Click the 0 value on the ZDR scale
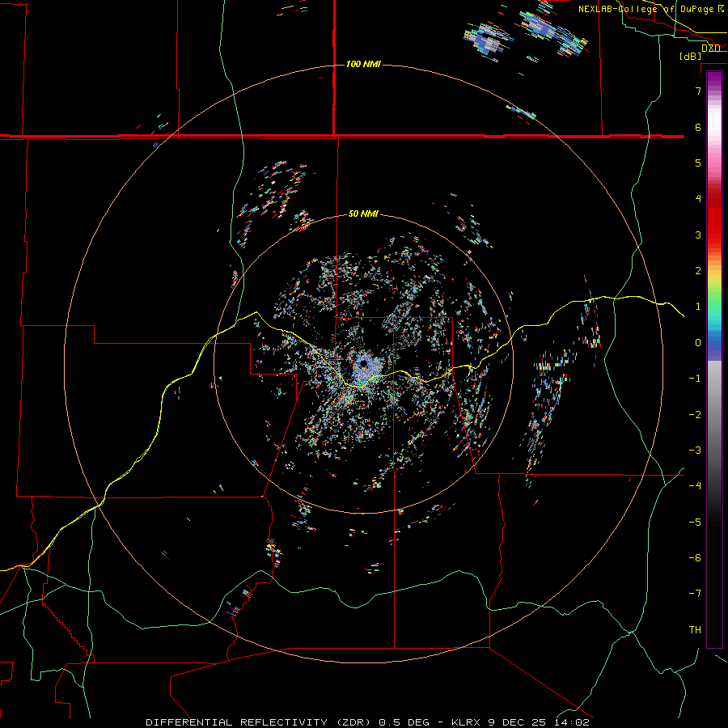Screen dimensions: 728x728 pyautogui.click(x=698, y=343)
